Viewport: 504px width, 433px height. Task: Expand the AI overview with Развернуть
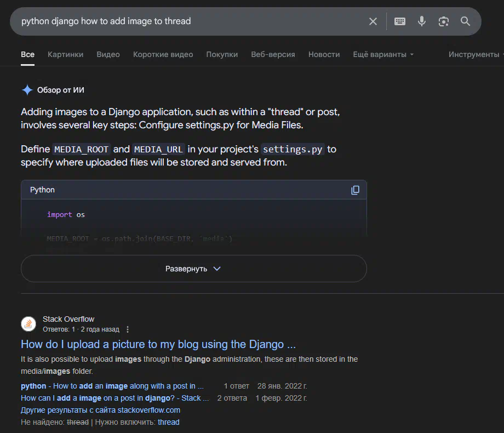[194, 269]
